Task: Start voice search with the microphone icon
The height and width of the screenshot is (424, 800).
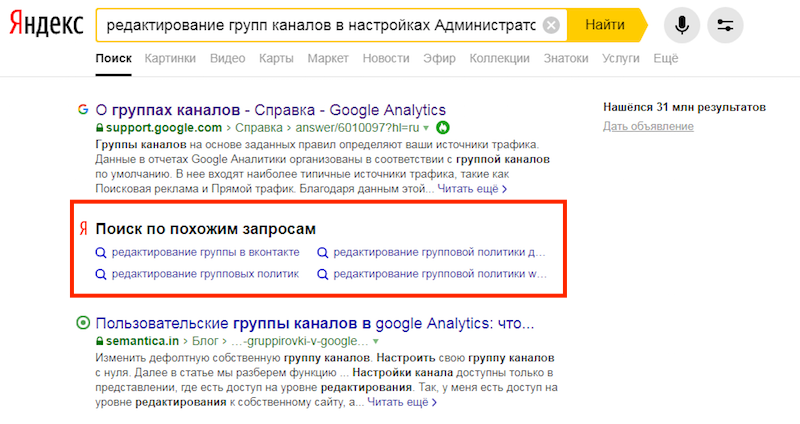Action: pyautogui.click(x=682, y=25)
